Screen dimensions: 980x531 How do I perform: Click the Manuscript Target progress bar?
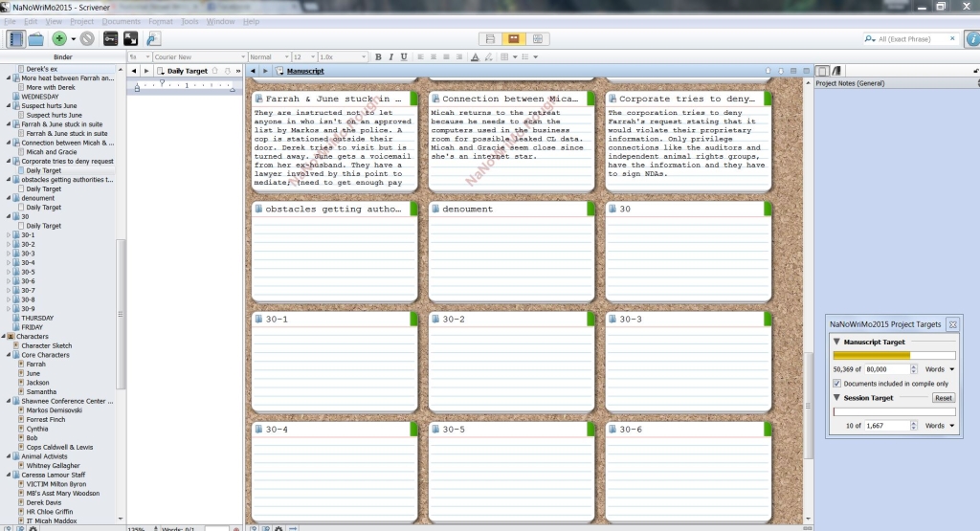click(894, 355)
